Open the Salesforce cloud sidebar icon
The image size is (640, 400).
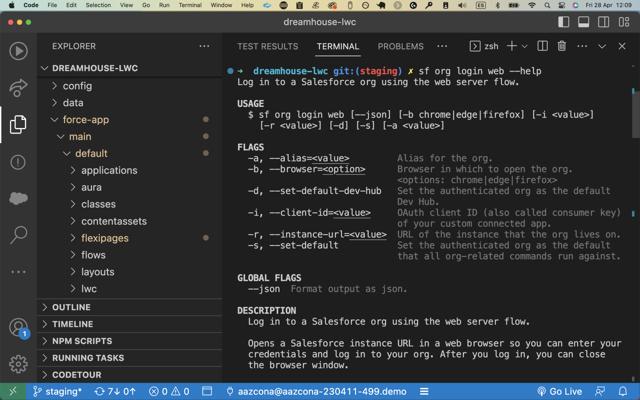[x=18, y=198]
